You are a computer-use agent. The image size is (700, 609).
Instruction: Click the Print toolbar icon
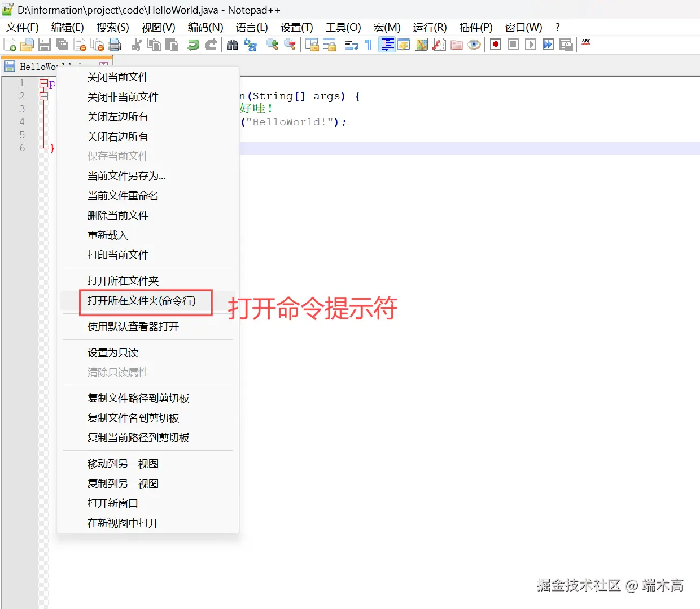pyautogui.click(x=115, y=45)
